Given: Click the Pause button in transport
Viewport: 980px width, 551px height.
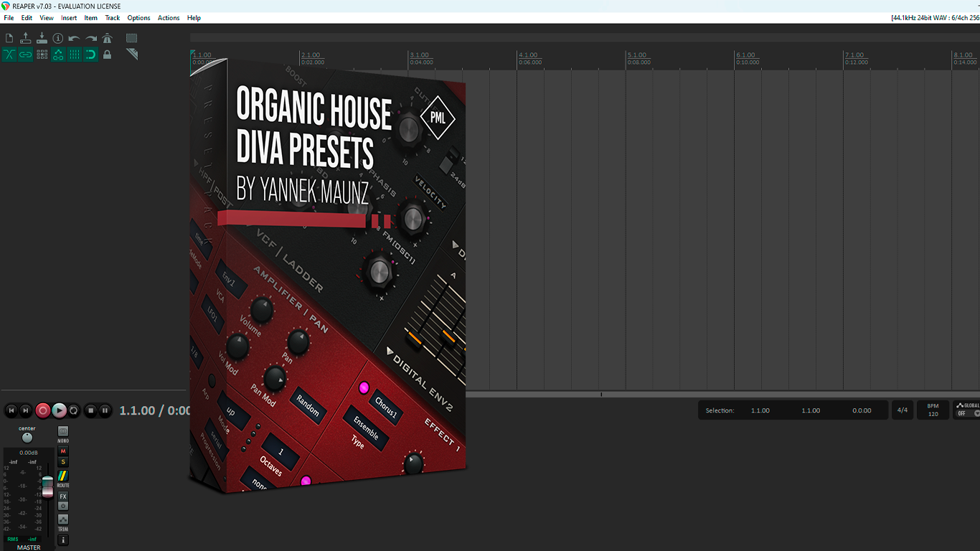Looking at the screenshot, I should 105,410.
